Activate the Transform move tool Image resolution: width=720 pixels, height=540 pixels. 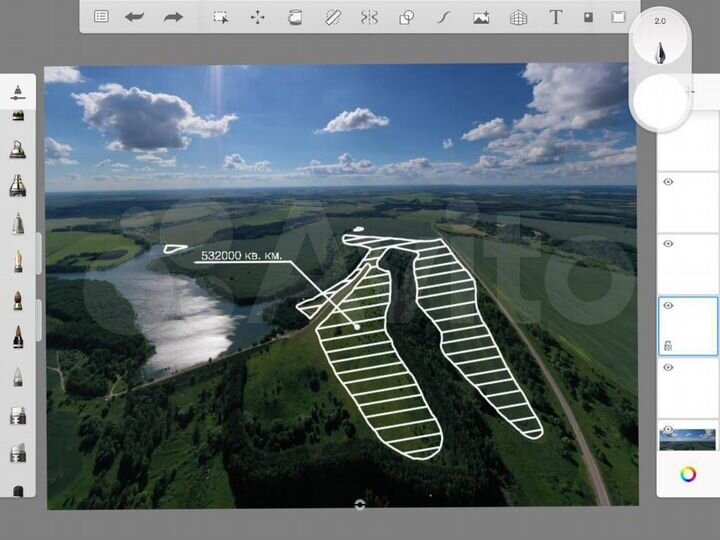[258, 17]
